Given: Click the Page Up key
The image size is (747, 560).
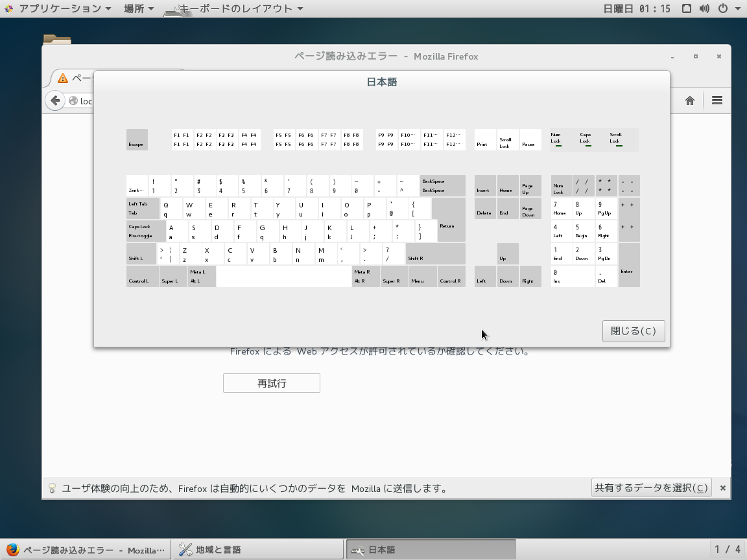Looking at the screenshot, I should click(530, 186).
